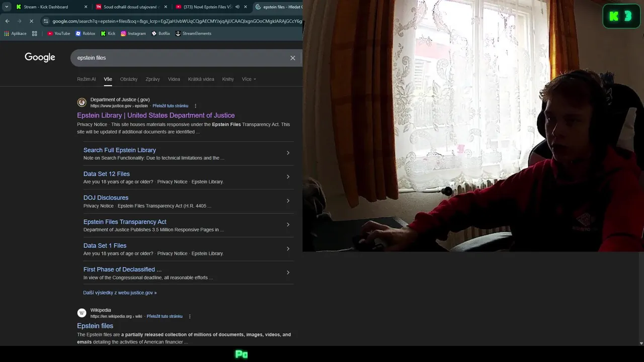Show Krátká videa results
The image size is (644, 362).
pos(201,79)
